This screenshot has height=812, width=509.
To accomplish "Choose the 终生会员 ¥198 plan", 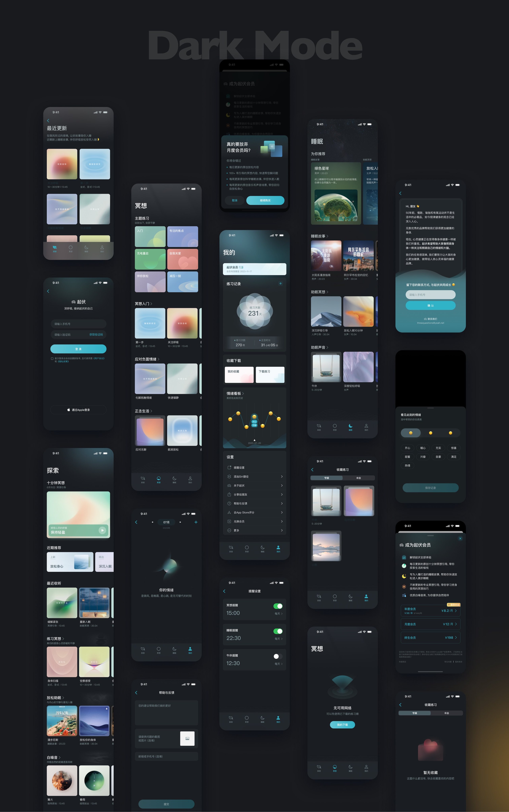I will [x=430, y=637].
